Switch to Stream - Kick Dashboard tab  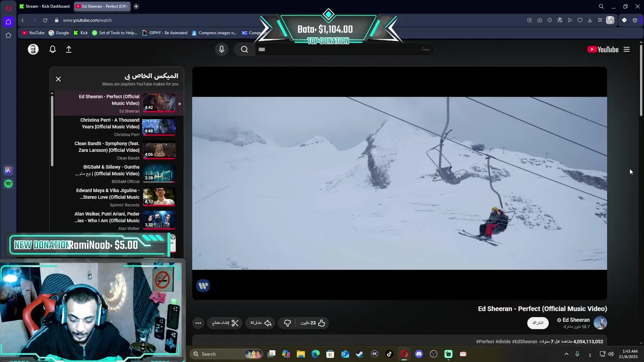44,6
